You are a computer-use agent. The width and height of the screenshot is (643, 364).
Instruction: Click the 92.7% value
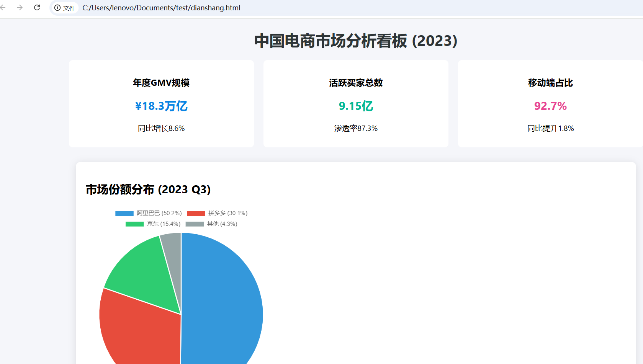pyautogui.click(x=550, y=106)
